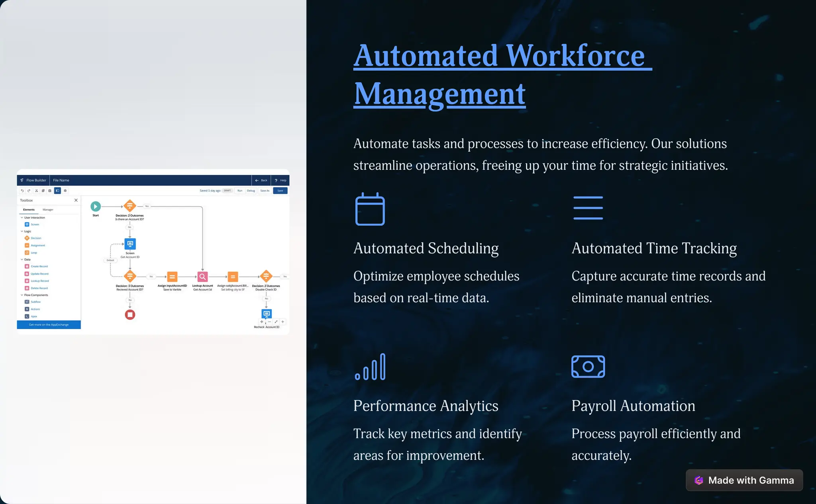816x504 pixels.
Task: Open the Help button
Action: click(x=280, y=180)
